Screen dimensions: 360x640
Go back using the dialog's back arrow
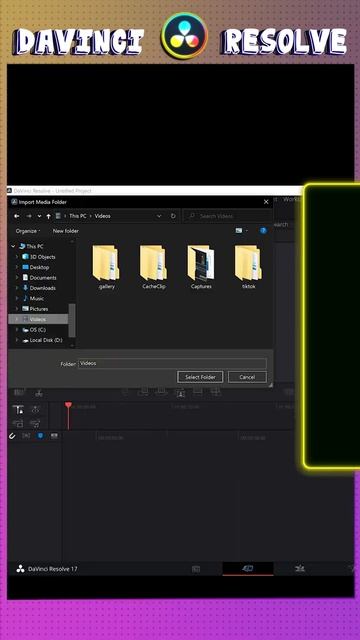pyautogui.click(x=16, y=216)
